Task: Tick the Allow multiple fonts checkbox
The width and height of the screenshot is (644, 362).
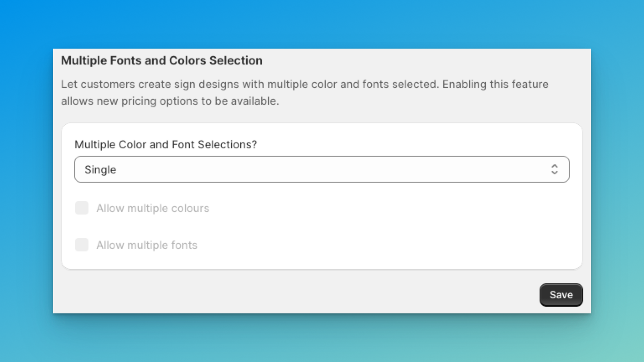Action: pyautogui.click(x=82, y=245)
